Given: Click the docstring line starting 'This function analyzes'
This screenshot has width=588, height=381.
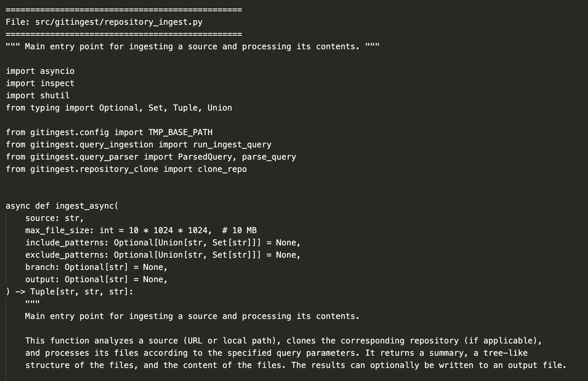Looking at the screenshot, I should (284, 341).
